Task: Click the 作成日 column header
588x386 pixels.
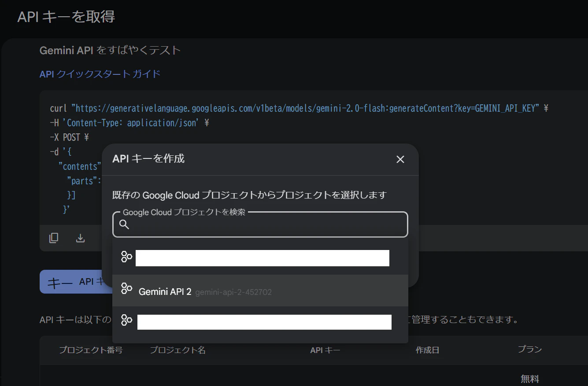Action: 427,350
